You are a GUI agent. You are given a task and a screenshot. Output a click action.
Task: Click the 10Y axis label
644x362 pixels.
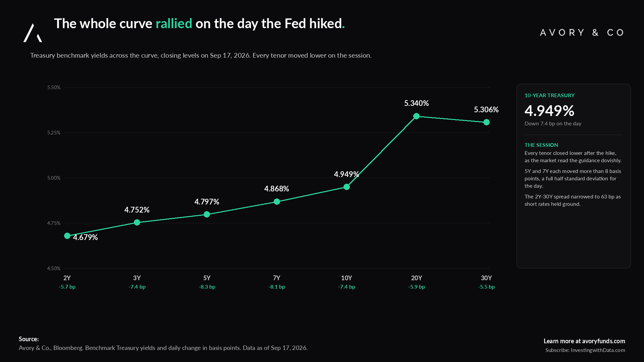pyautogui.click(x=346, y=278)
